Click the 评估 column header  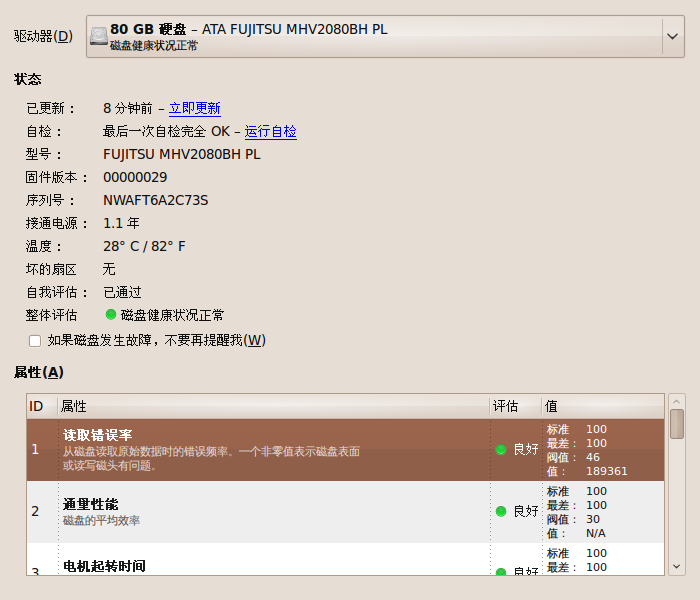(x=516, y=406)
